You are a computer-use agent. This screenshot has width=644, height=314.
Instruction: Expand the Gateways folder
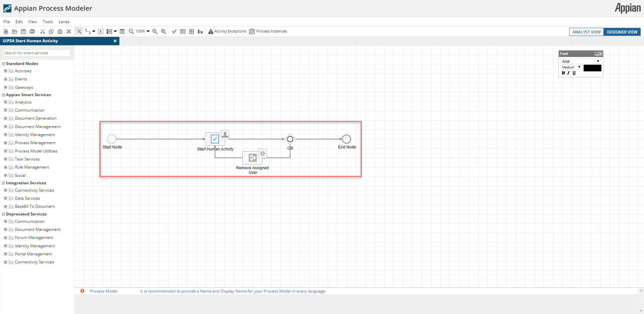5,87
